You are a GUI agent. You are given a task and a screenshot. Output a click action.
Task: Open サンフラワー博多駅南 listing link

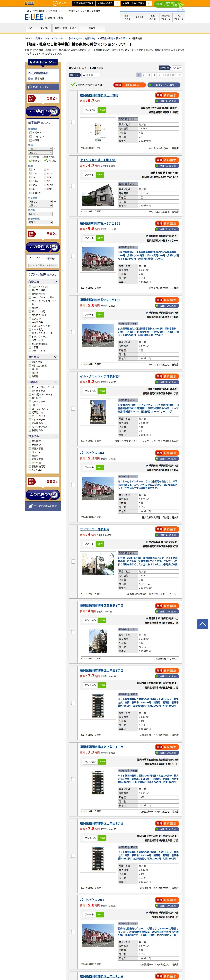(95, 530)
